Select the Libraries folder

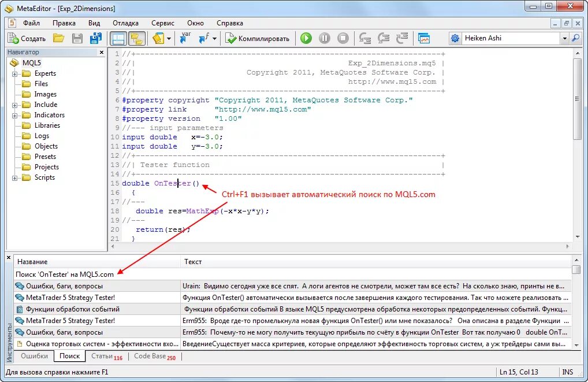click(47, 125)
